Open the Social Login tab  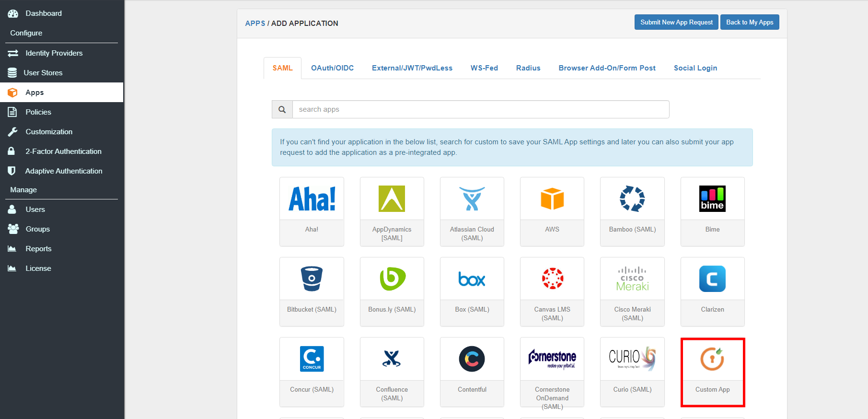click(695, 68)
